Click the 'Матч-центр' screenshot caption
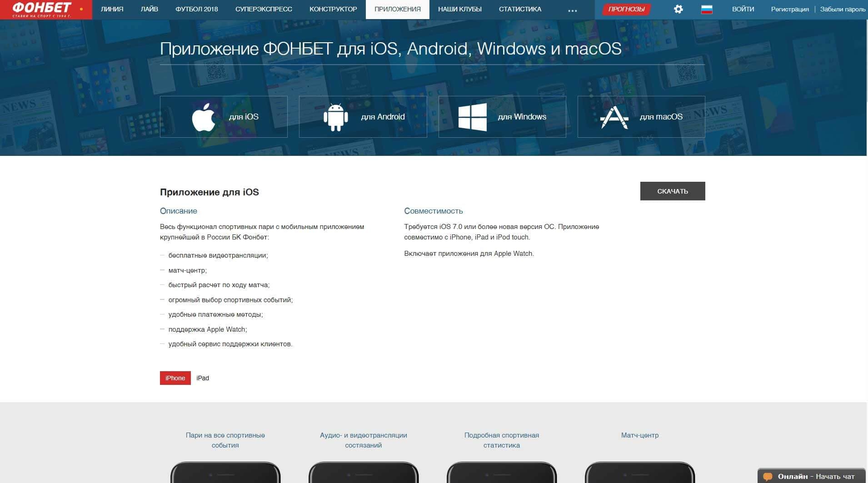Image resolution: width=868 pixels, height=483 pixels. pos(640,435)
